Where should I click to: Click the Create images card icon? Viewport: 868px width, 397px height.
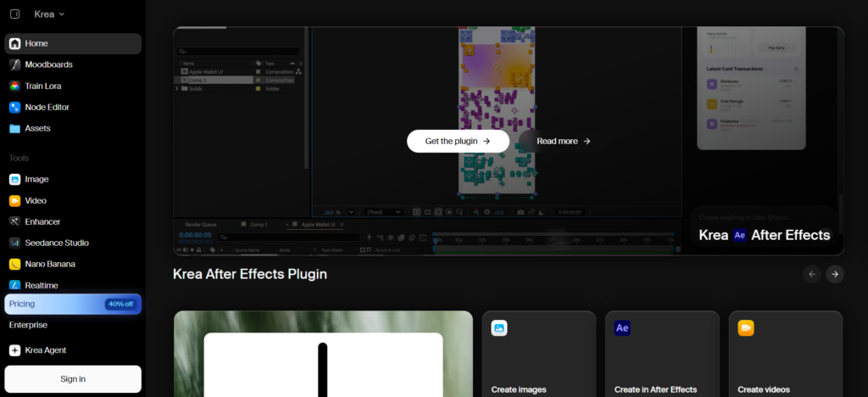coord(498,328)
